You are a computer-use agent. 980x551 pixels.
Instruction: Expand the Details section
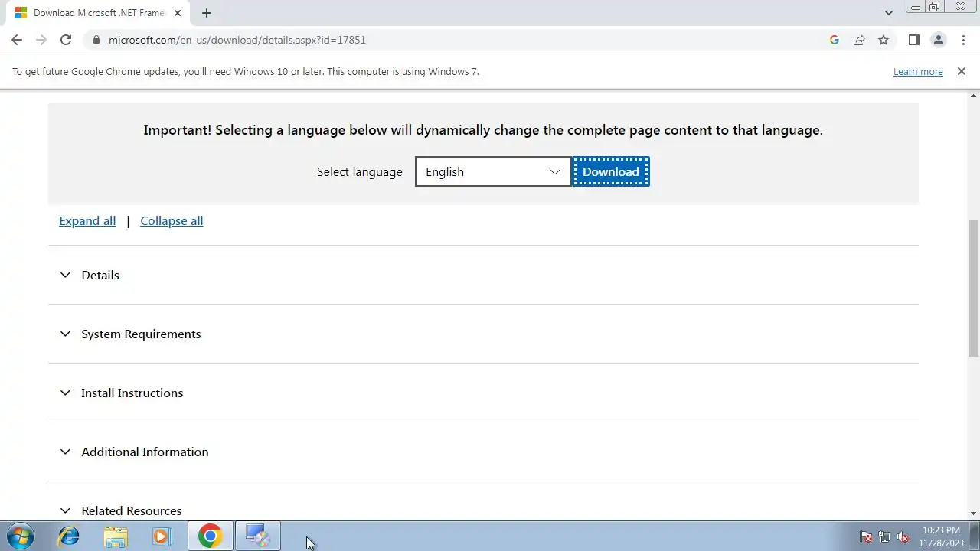pyautogui.click(x=483, y=275)
